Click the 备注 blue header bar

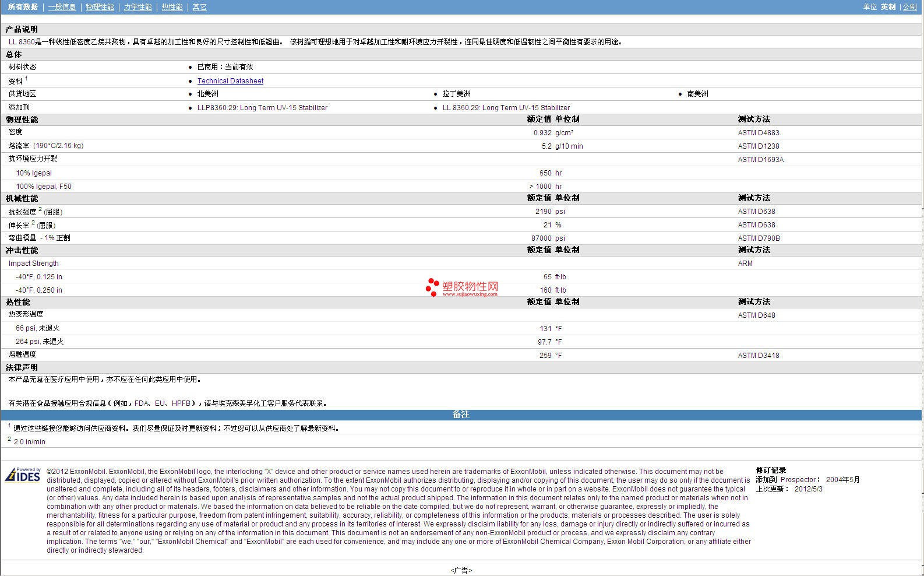(461, 415)
